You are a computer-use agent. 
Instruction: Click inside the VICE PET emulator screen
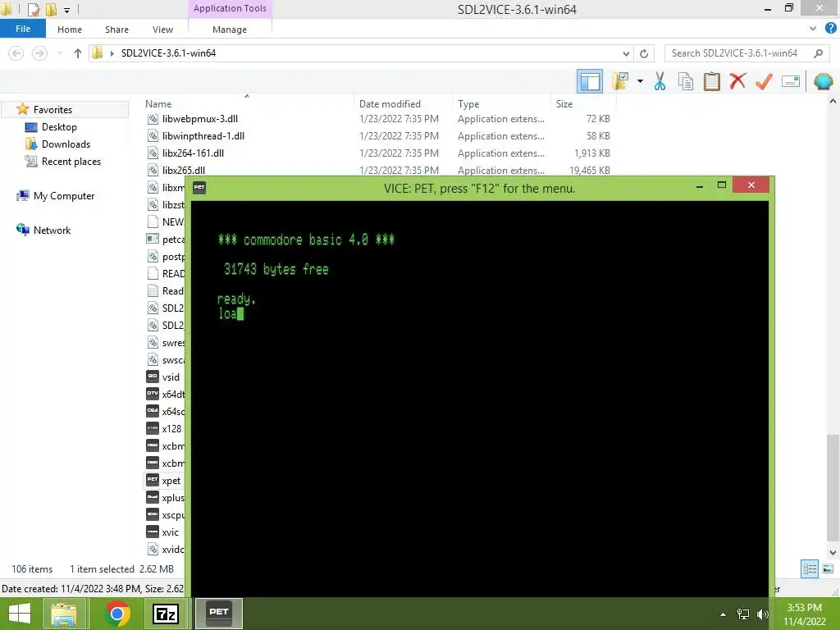[x=479, y=399]
